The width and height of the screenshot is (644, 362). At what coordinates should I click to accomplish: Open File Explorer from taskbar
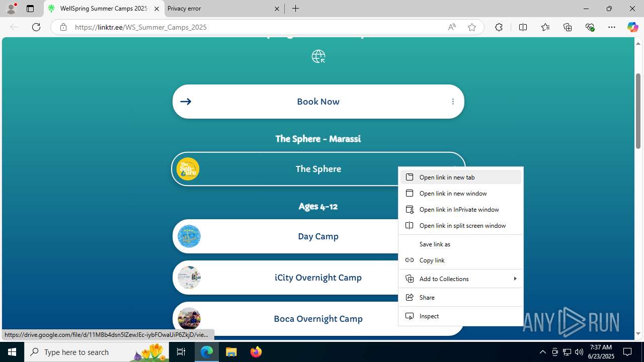[x=231, y=352]
